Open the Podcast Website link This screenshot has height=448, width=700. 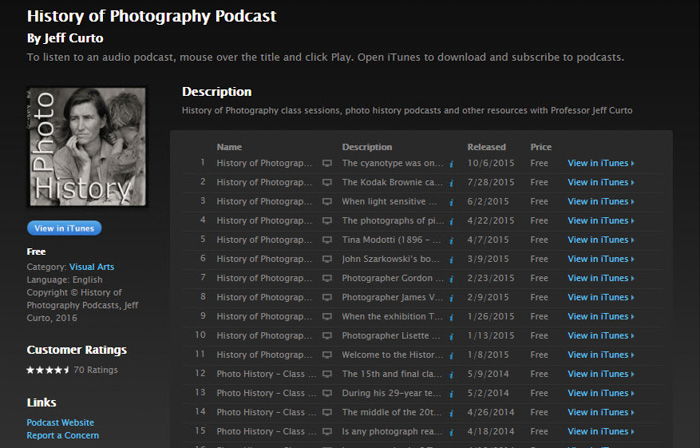click(60, 423)
